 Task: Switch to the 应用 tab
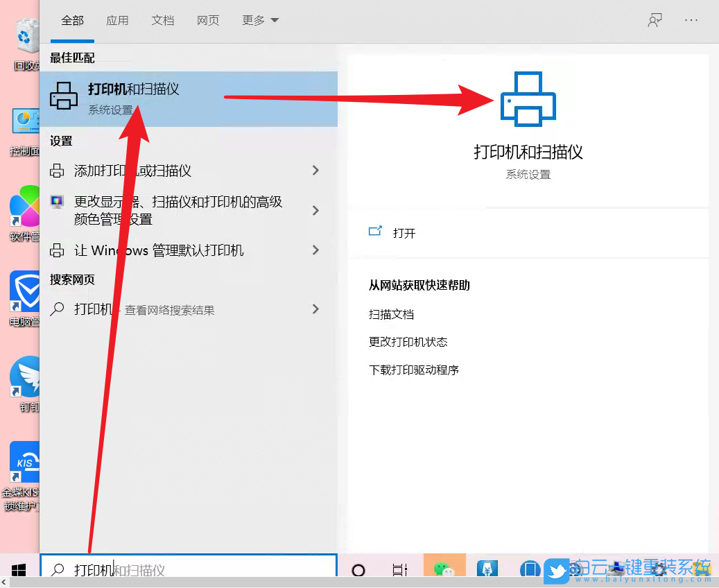[118, 21]
